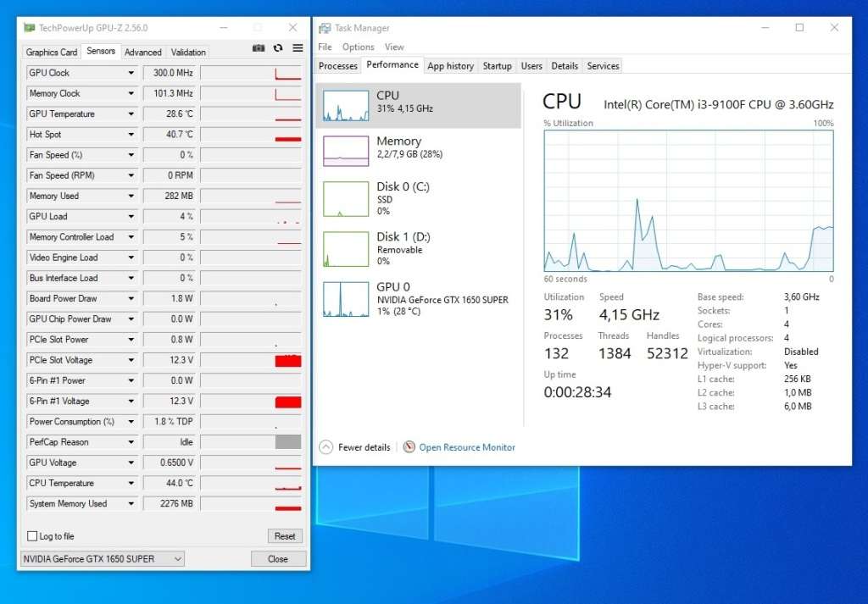Select the Memory performance graph icon
The image size is (868, 604).
(346, 150)
